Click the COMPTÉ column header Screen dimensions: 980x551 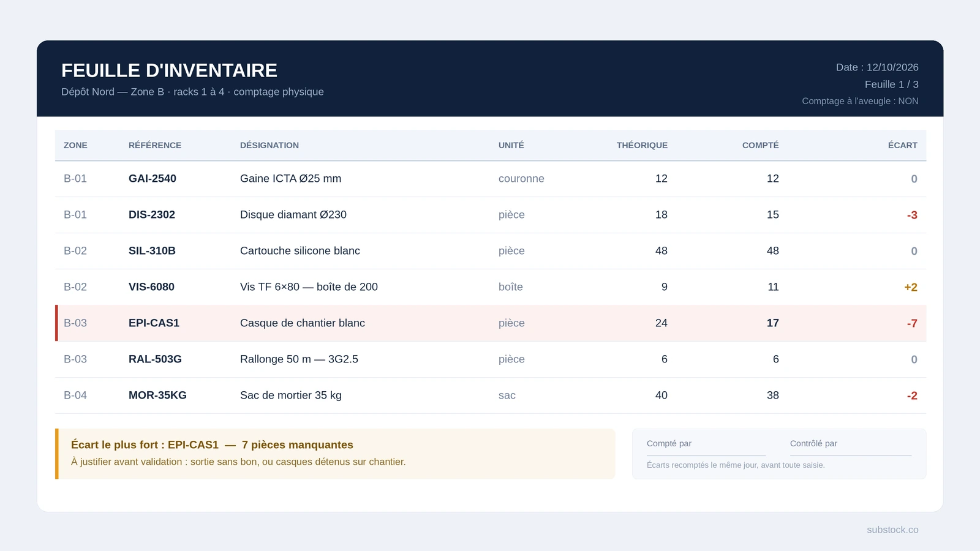pos(761,145)
